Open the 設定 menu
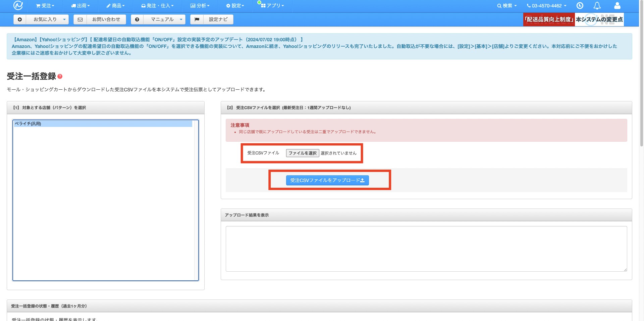644x321 pixels. click(x=235, y=6)
